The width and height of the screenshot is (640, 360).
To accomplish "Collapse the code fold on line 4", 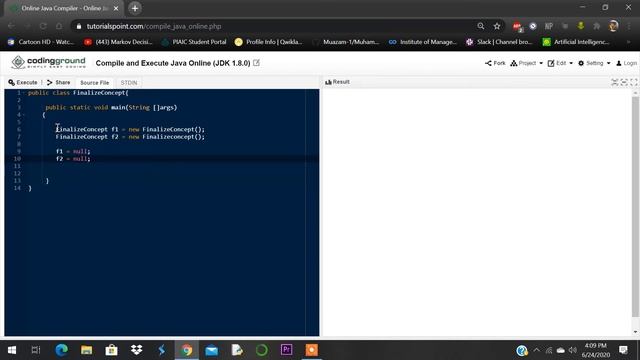I will [x=24, y=115].
